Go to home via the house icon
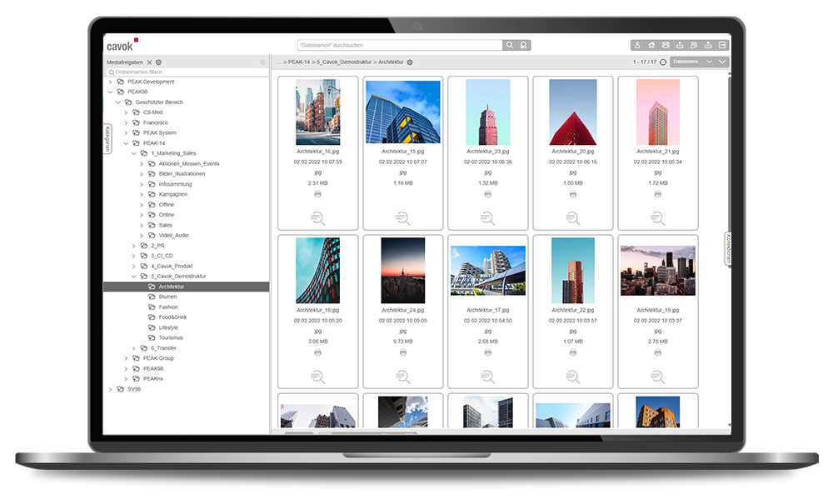This screenshot has width=833, height=504. [651, 45]
